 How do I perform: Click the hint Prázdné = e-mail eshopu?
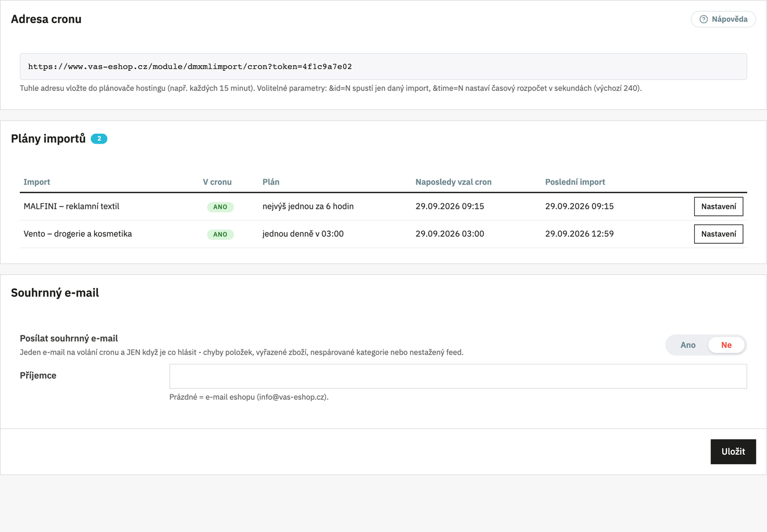(x=249, y=397)
